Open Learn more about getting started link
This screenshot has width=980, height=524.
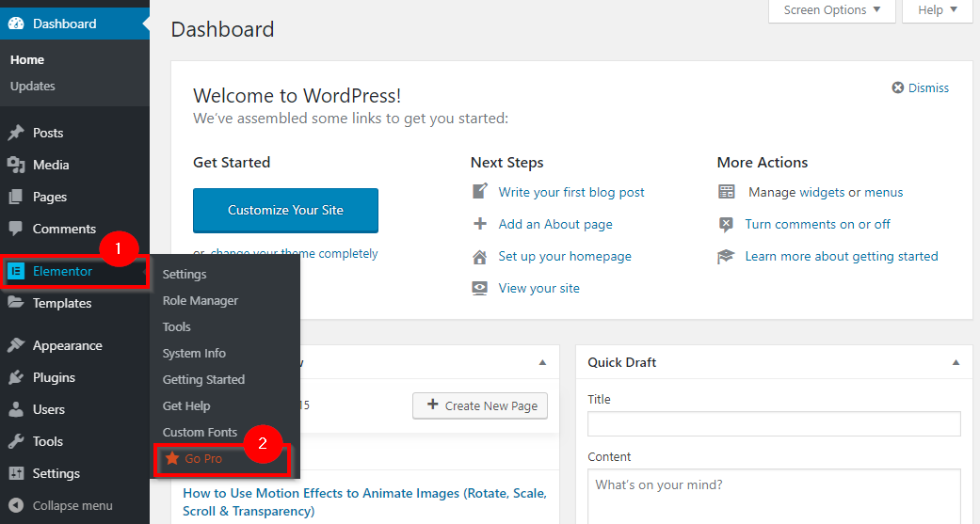pyautogui.click(x=842, y=256)
